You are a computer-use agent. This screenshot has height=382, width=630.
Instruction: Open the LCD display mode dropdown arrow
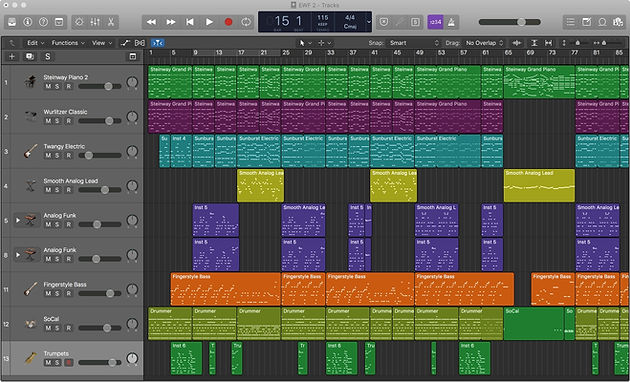tap(368, 22)
